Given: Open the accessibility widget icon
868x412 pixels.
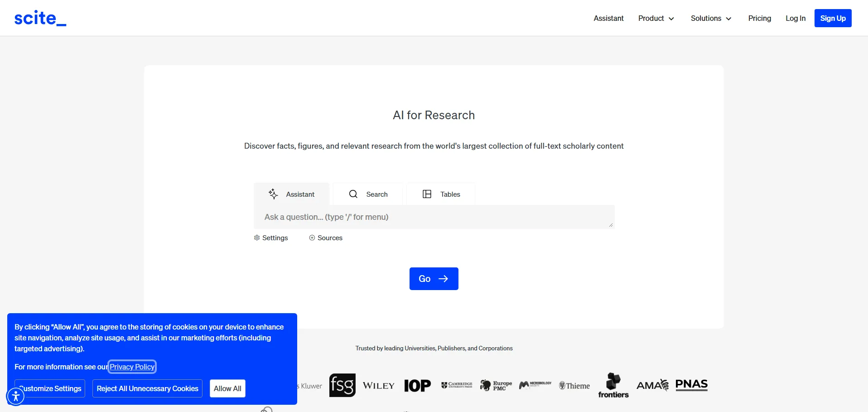Looking at the screenshot, I should pos(16,396).
